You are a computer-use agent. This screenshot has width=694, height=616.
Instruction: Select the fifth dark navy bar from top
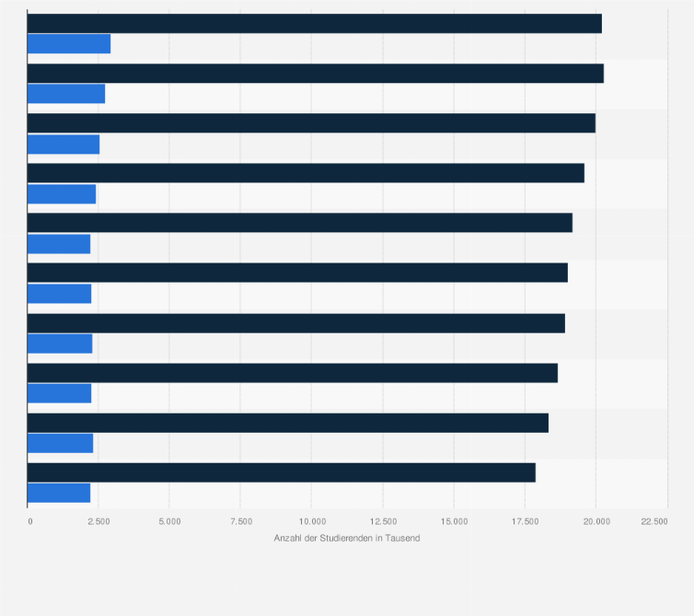300,223
